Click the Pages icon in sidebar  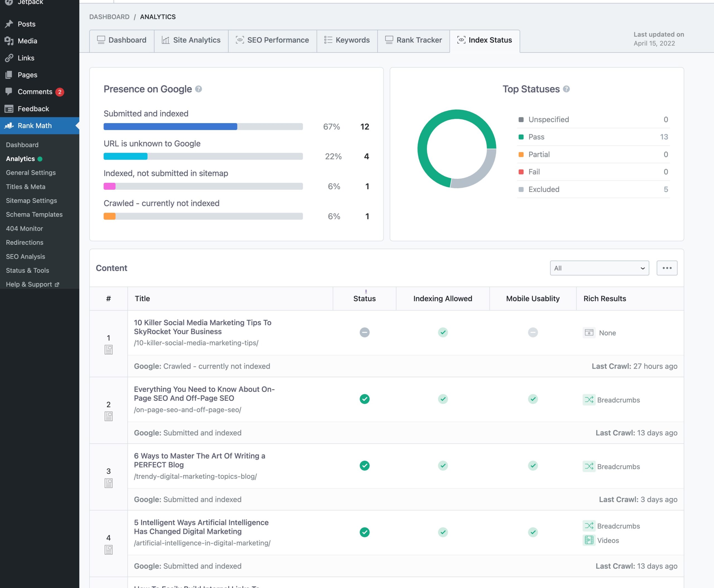click(x=9, y=75)
